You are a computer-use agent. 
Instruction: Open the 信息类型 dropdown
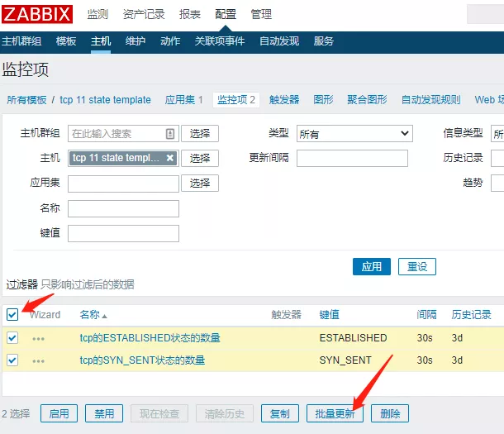pos(497,133)
